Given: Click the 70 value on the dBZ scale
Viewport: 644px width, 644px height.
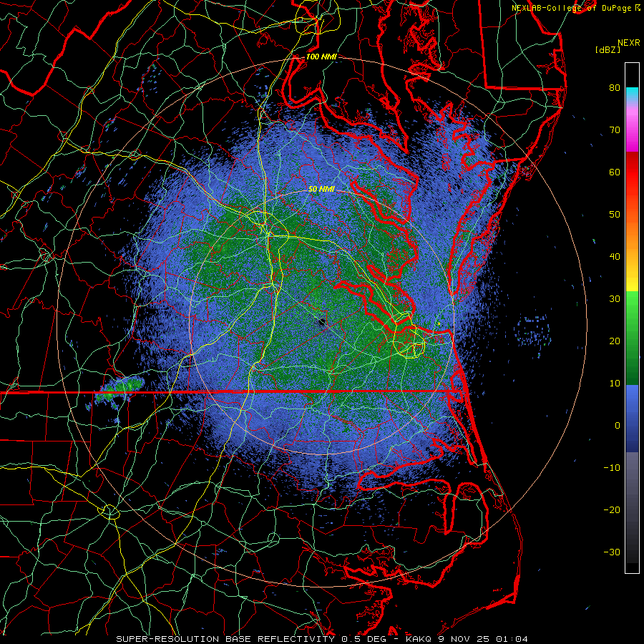Looking at the screenshot, I should pyautogui.click(x=615, y=130).
